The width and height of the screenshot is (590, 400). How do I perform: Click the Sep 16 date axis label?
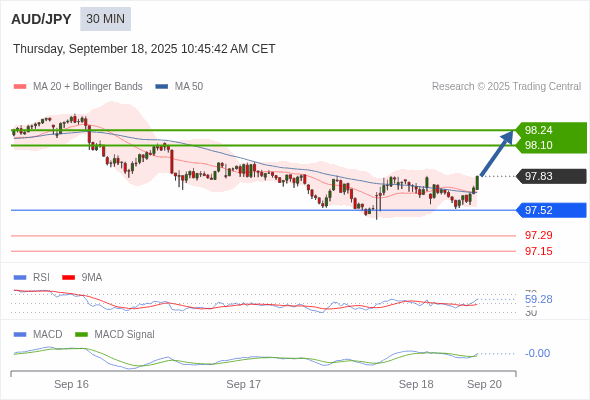pyautogui.click(x=71, y=384)
